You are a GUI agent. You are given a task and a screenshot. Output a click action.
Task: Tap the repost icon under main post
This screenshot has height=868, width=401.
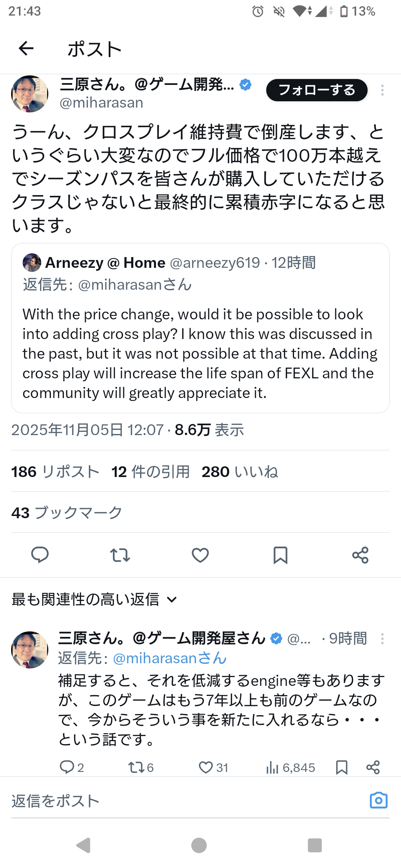[x=120, y=555]
